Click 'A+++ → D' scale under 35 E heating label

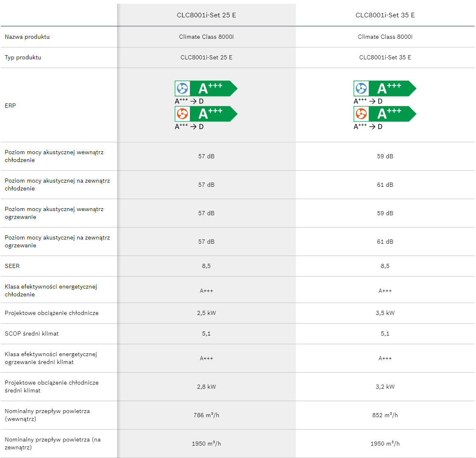368,126
